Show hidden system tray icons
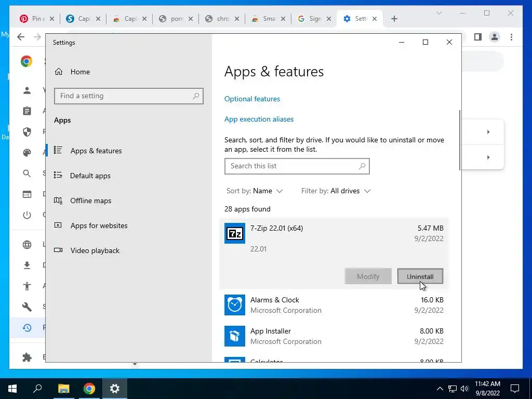The image size is (532, 399). (x=440, y=389)
